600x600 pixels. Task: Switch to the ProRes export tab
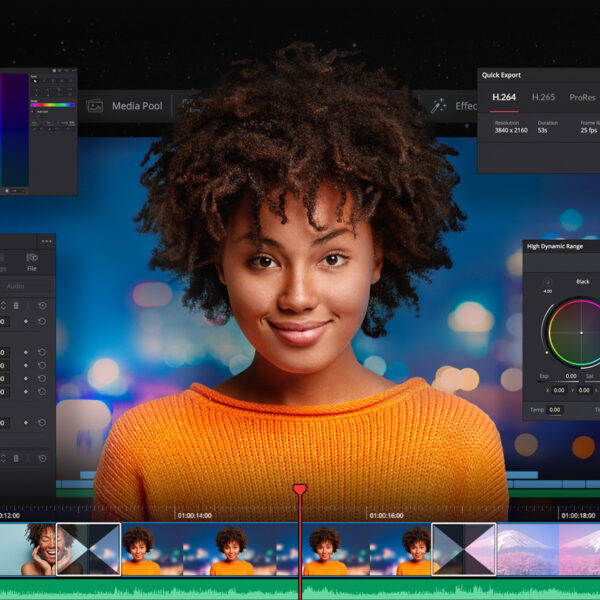pyautogui.click(x=582, y=98)
